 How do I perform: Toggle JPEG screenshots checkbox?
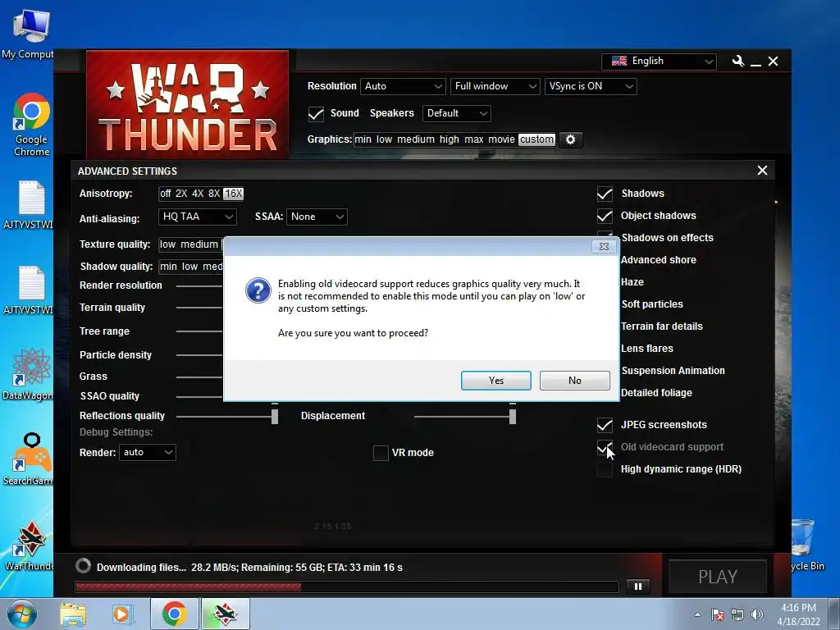coord(605,426)
